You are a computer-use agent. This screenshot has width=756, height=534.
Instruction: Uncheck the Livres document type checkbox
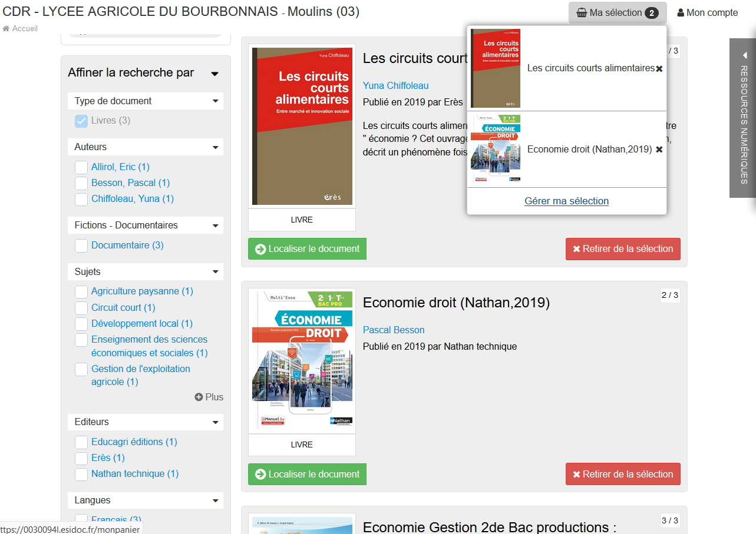pos(81,121)
